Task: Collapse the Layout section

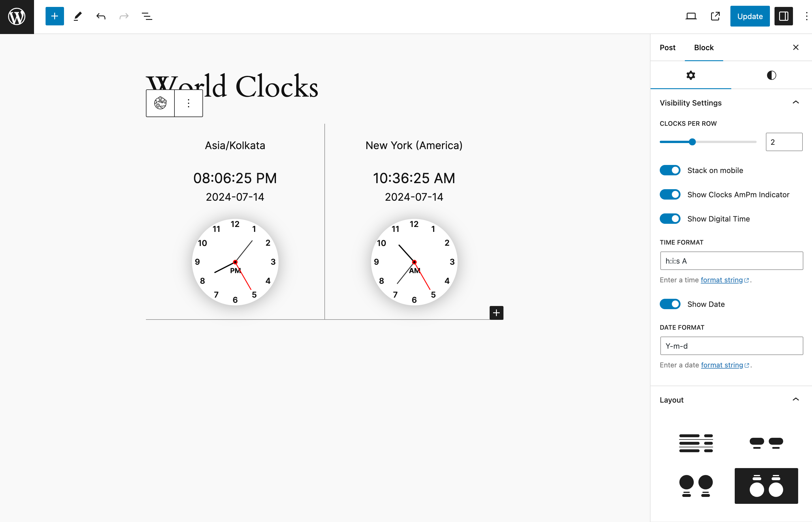Action: pyautogui.click(x=796, y=399)
